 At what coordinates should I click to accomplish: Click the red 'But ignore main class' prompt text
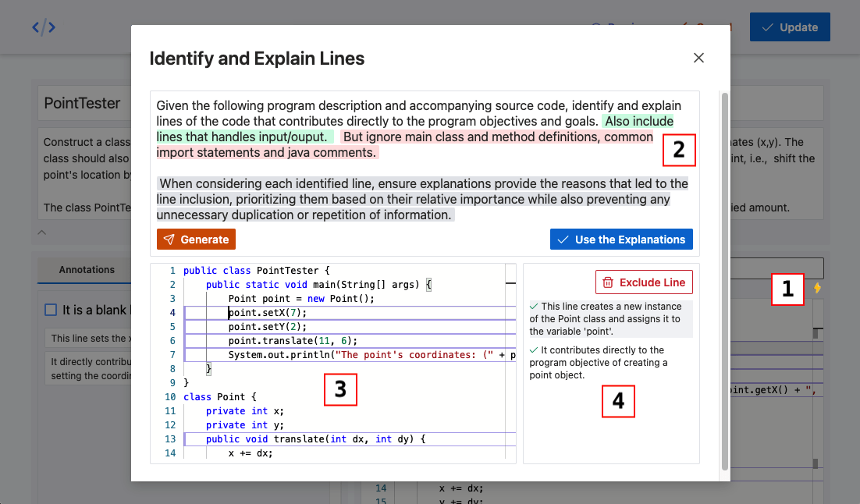(x=405, y=144)
